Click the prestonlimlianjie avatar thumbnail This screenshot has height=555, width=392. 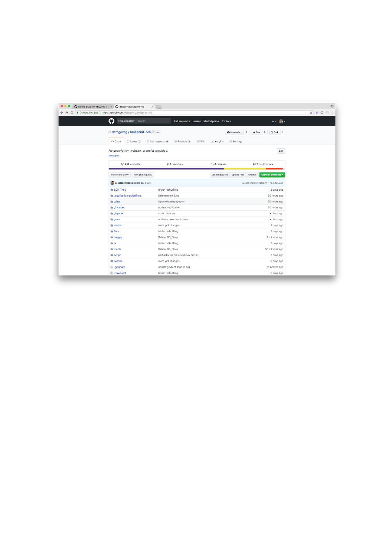click(112, 183)
